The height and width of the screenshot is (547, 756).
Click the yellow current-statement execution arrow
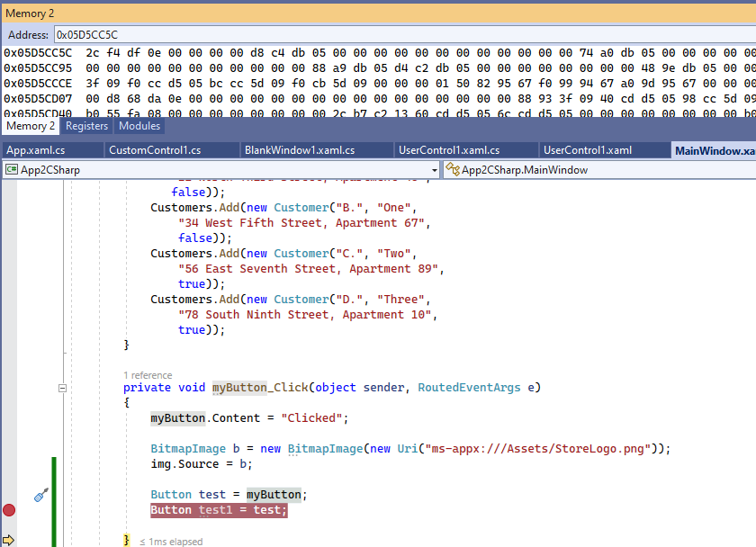(9, 541)
